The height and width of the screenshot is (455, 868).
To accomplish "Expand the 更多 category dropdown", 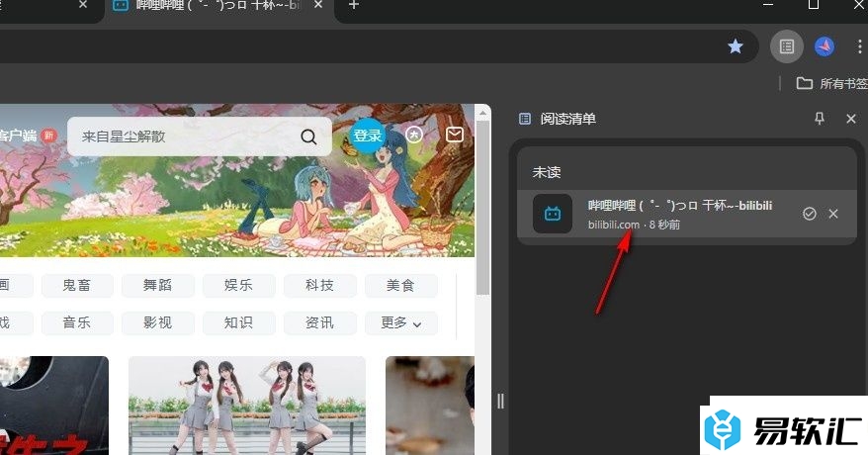I will [x=400, y=322].
